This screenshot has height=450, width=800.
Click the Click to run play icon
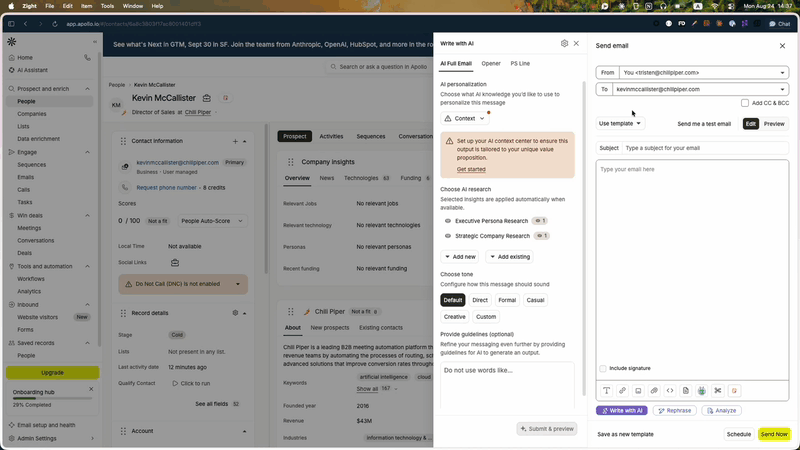pyautogui.click(x=175, y=383)
